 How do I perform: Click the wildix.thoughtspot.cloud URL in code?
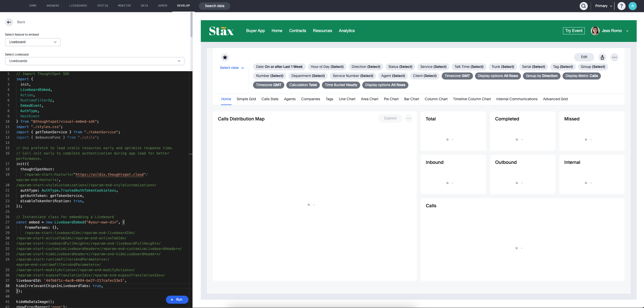[110, 175]
